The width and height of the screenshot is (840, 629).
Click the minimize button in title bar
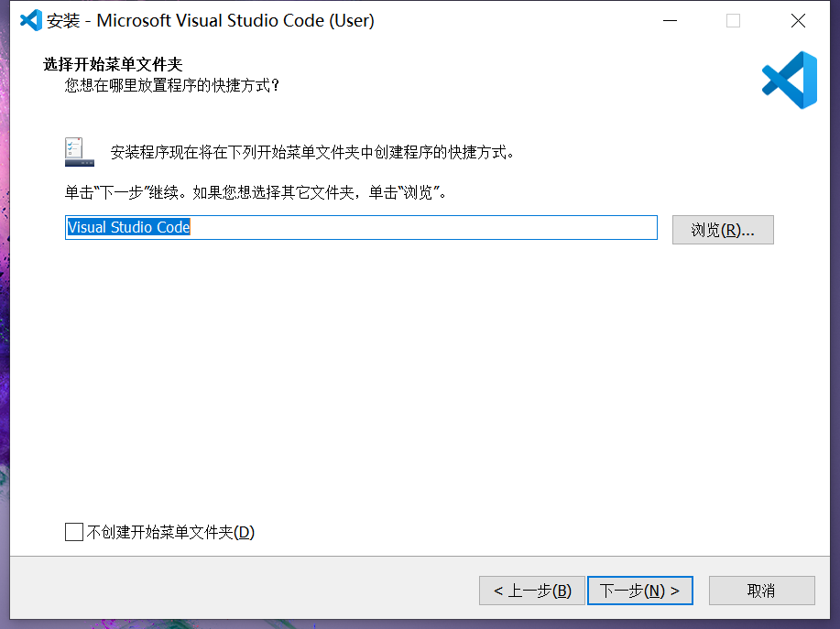pyautogui.click(x=669, y=19)
